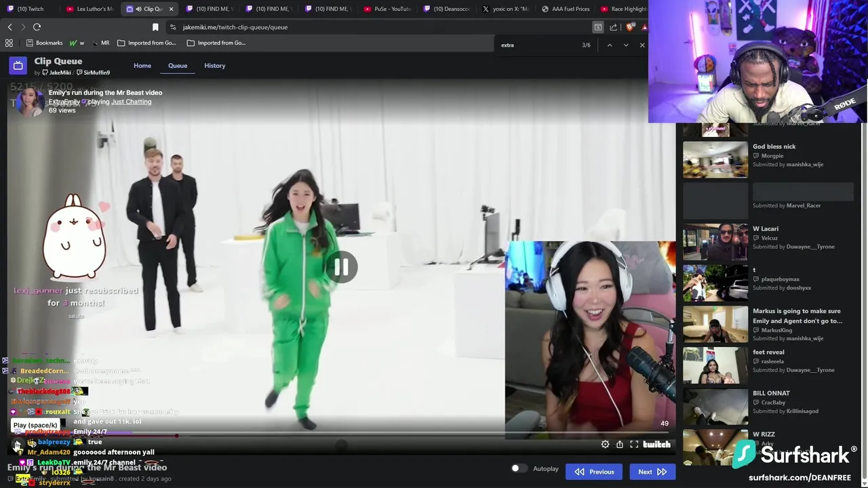
Task: Select the 'God bless nick' clip thumbnail
Action: (715, 159)
